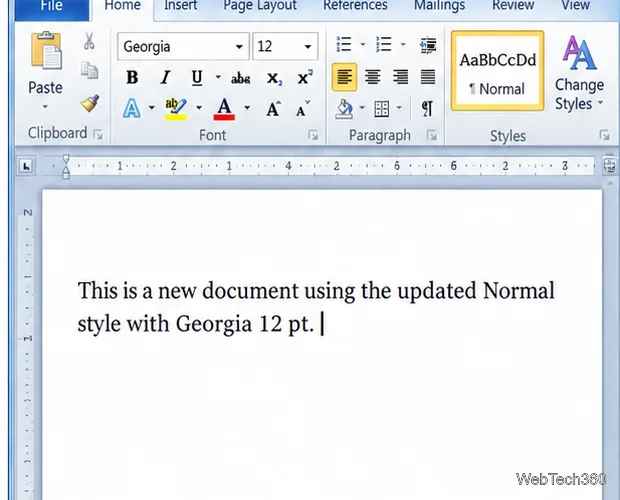Open Shading color dropdown arrow
The height and width of the screenshot is (500, 620).
click(362, 108)
